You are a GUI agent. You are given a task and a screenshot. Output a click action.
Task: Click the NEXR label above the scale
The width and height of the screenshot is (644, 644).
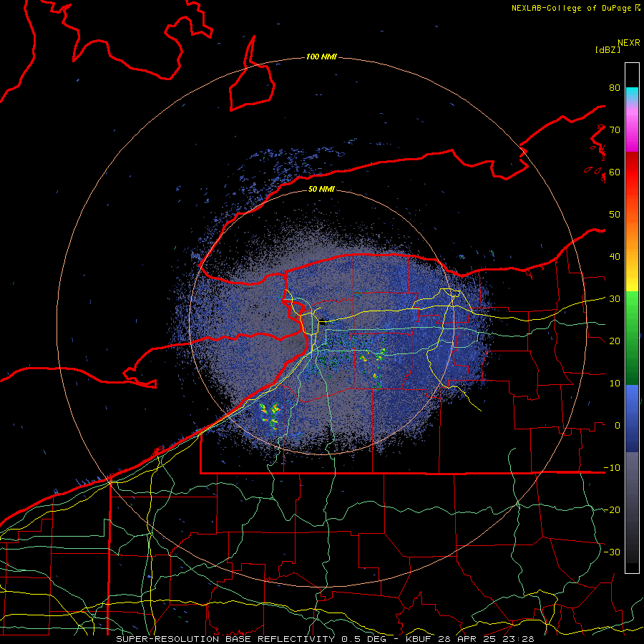pos(629,43)
